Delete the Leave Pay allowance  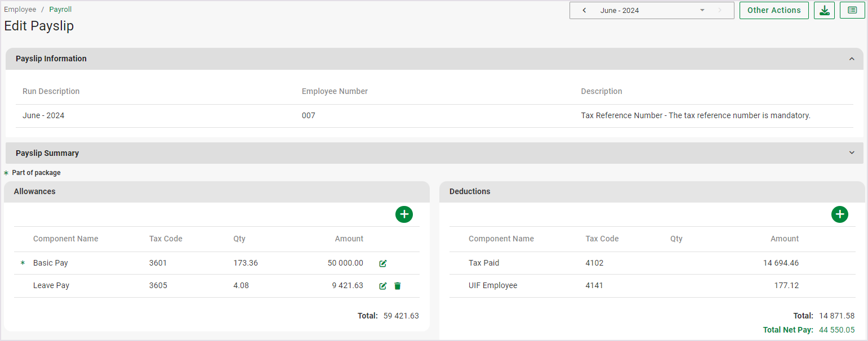398,286
